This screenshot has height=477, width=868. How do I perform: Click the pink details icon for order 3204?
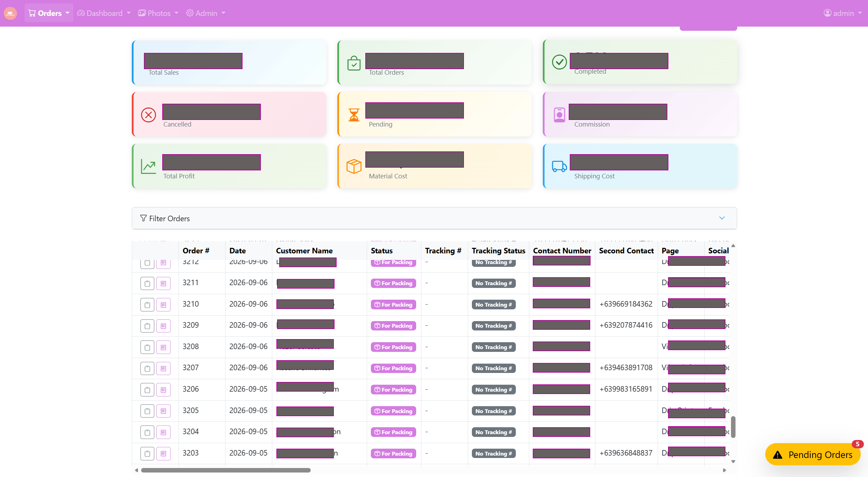(x=163, y=432)
